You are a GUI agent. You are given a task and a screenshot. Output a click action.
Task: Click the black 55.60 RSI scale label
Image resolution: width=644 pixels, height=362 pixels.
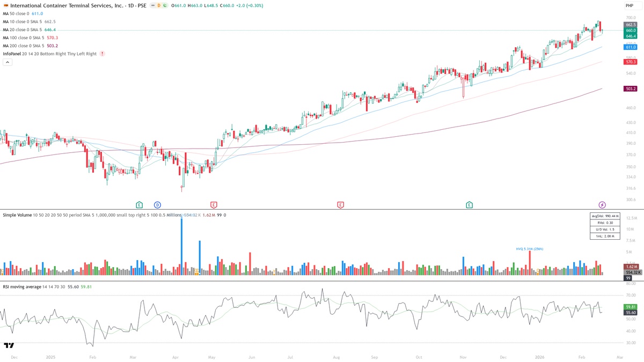tap(631, 312)
